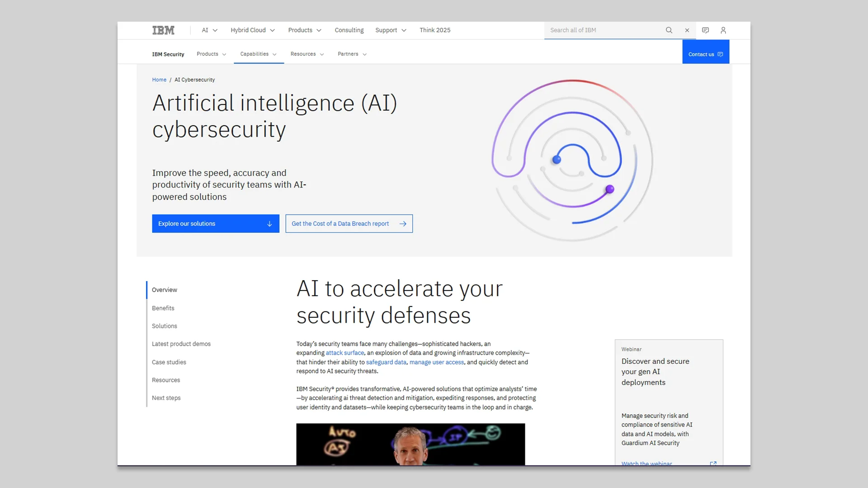Click the user profile icon
Viewport: 868px width, 488px height.
point(723,30)
